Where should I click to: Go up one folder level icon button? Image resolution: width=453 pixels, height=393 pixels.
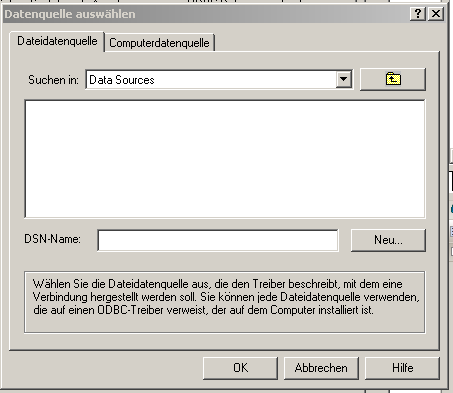(393, 79)
